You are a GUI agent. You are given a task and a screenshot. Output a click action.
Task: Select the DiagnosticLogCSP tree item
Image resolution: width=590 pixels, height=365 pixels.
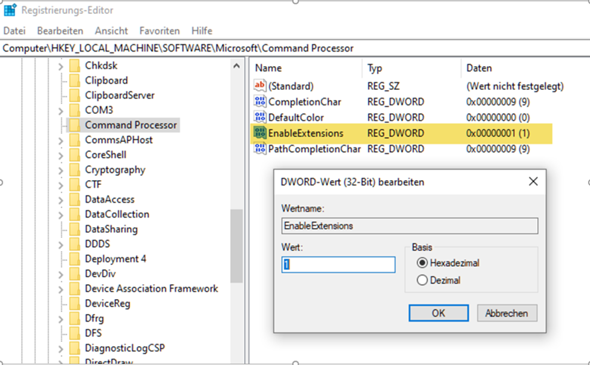point(125,348)
